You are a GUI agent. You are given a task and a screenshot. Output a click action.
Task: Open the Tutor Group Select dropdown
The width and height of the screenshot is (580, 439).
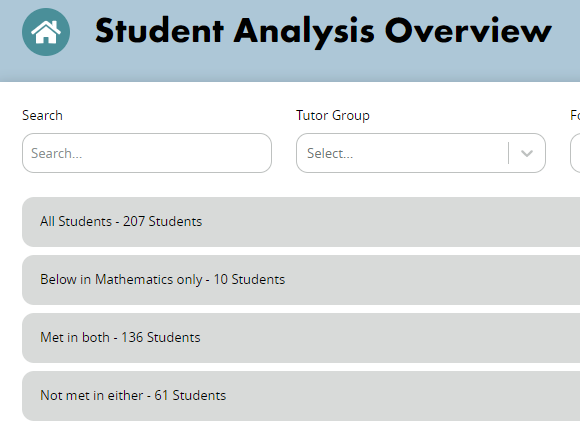click(421, 153)
